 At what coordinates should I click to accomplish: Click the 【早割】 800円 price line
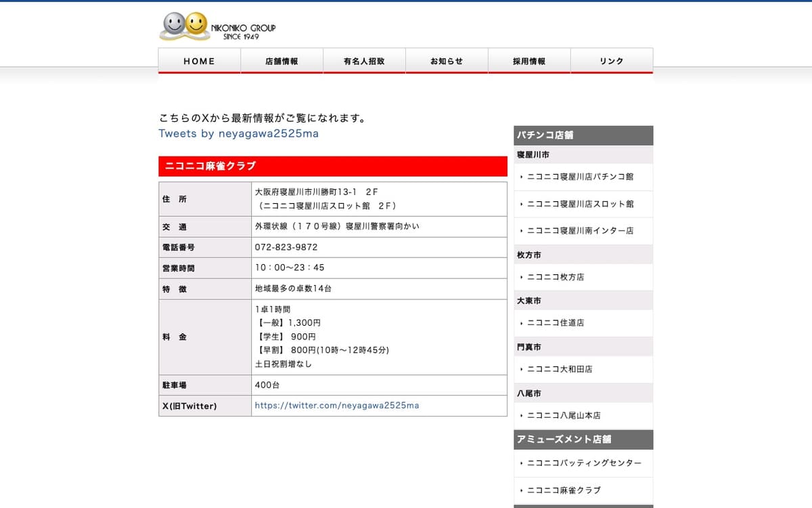pos(322,350)
